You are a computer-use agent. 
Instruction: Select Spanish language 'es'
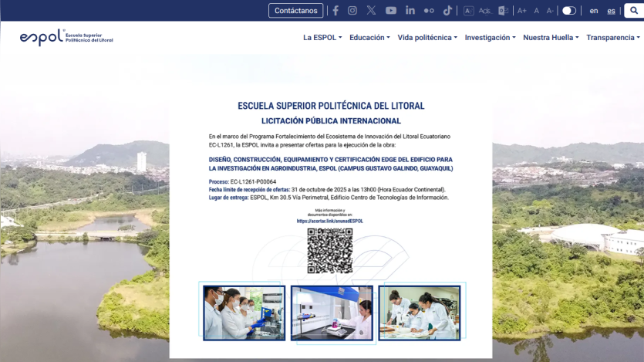point(611,11)
